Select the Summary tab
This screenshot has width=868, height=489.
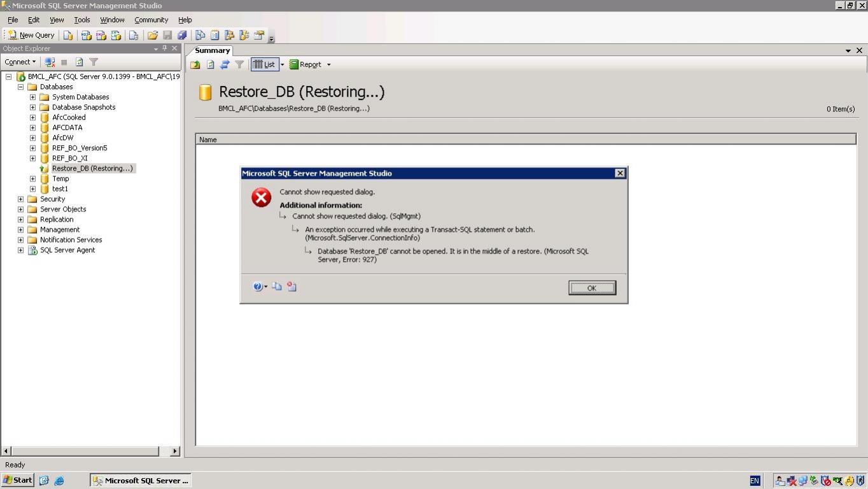pyautogui.click(x=212, y=50)
